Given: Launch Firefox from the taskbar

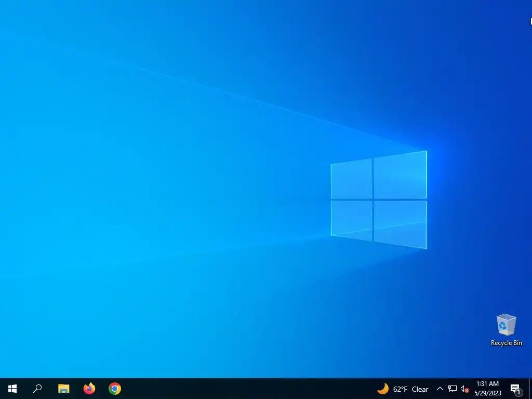Looking at the screenshot, I should 89,389.
